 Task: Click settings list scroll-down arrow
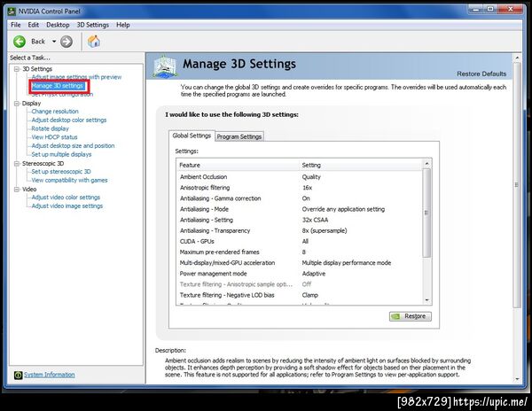pyautogui.click(x=426, y=300)
